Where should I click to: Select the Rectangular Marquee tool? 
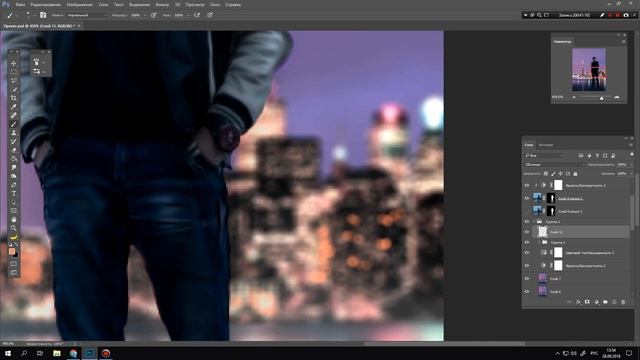pos(13,72)
